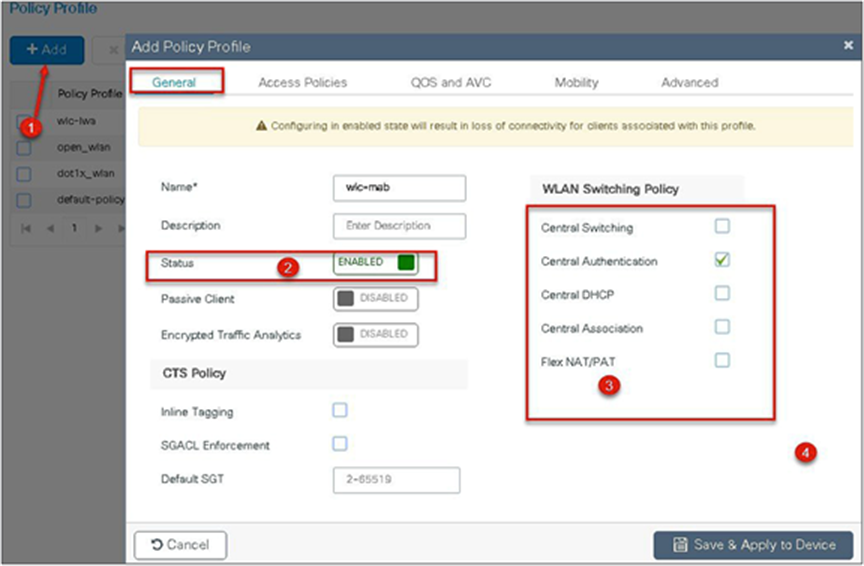Click Save & Apply to Device

[x=753, y=545]
